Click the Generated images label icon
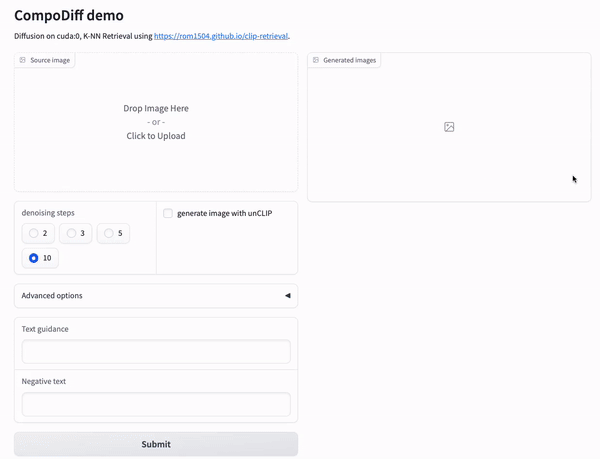 (x=316, y=60)
